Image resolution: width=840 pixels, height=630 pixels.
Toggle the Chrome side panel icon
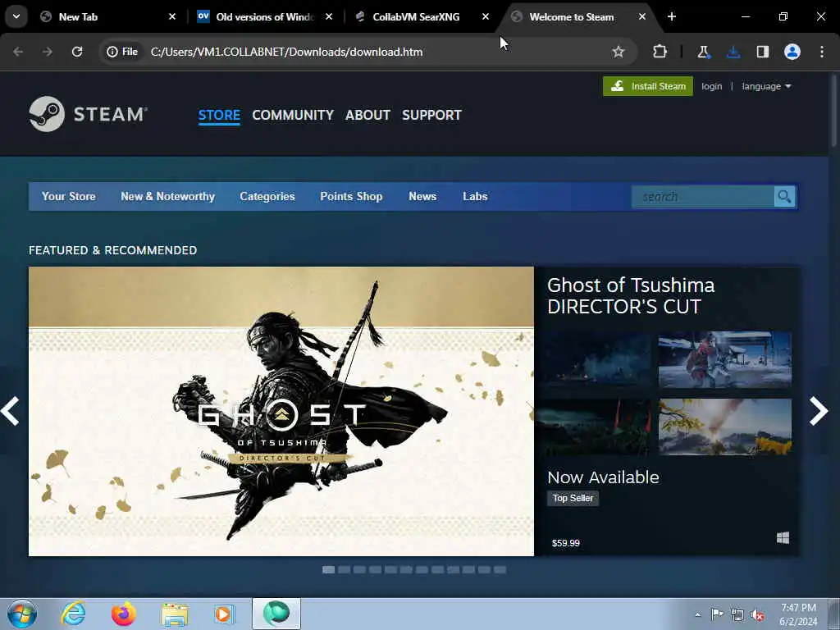point(763,52)
